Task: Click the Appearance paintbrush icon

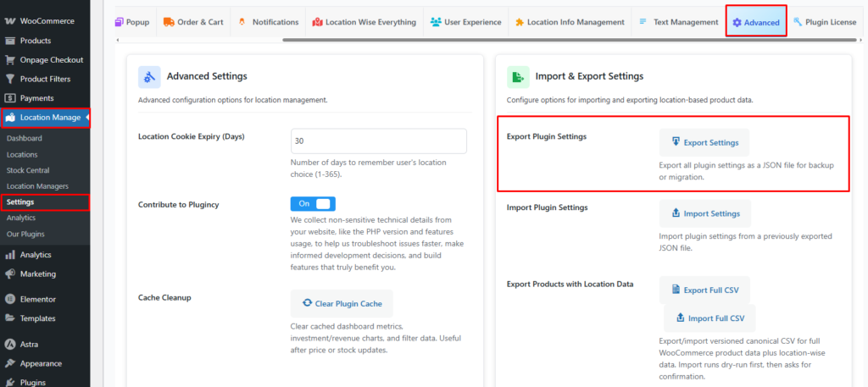Action: coord(10,363)
